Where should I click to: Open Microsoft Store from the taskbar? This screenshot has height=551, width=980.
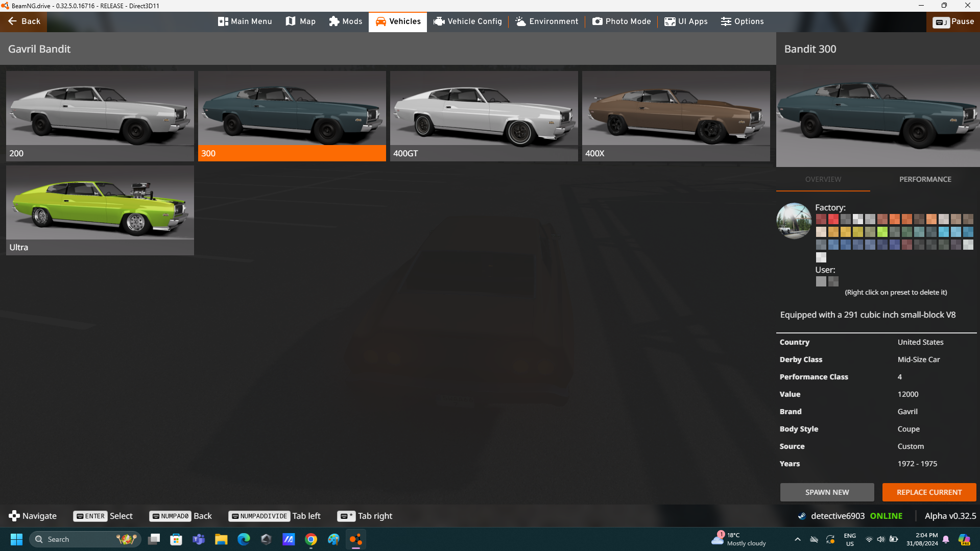click(x=176, y=539)
